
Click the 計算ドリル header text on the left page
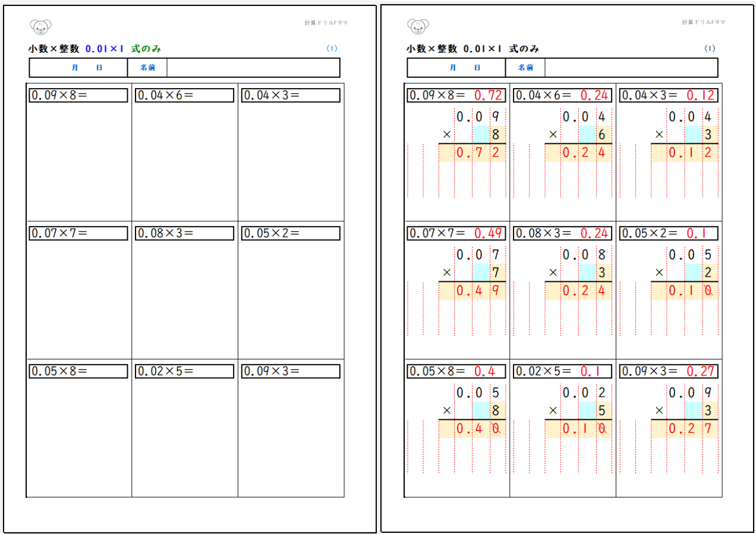pyautogui.click(x=326, y=23)
